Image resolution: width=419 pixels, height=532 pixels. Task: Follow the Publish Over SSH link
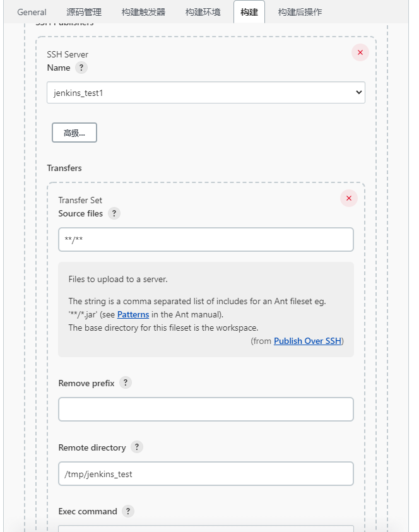[307, 341]
